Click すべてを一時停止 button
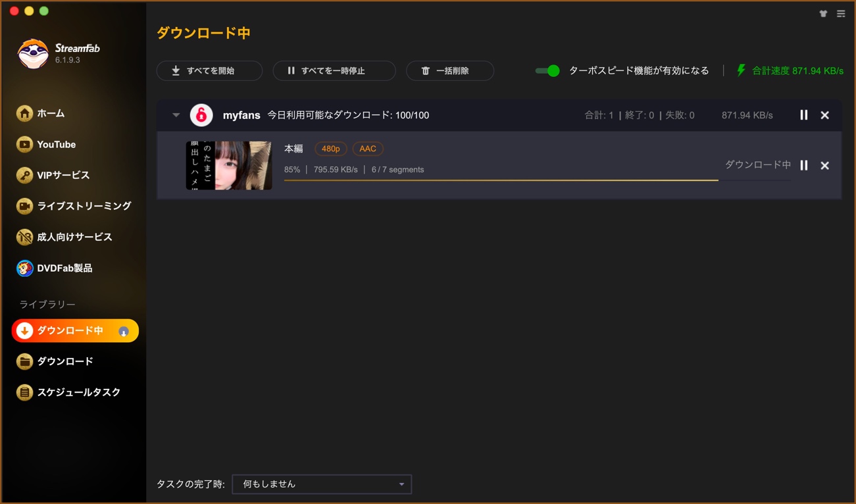Viewport: 856px width, 504px height. click(x=334, y=70)
